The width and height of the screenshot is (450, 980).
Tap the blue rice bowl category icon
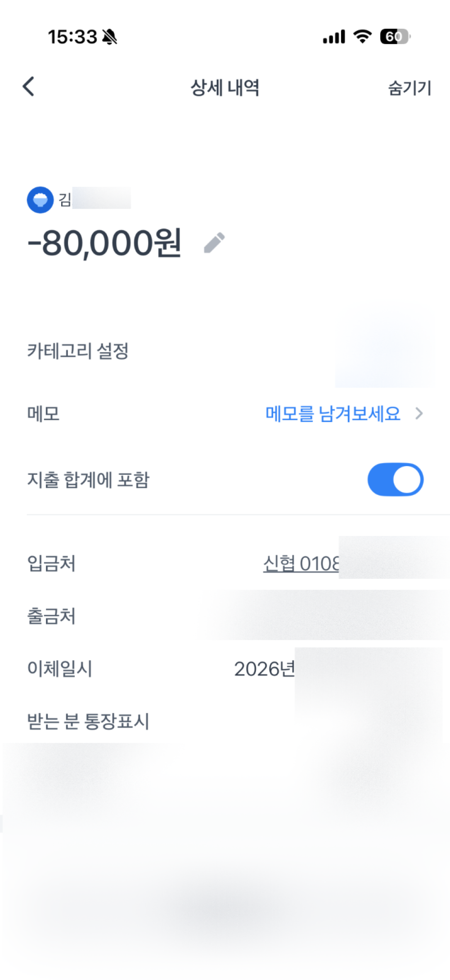pyautogui.click(x=40, y=200)
